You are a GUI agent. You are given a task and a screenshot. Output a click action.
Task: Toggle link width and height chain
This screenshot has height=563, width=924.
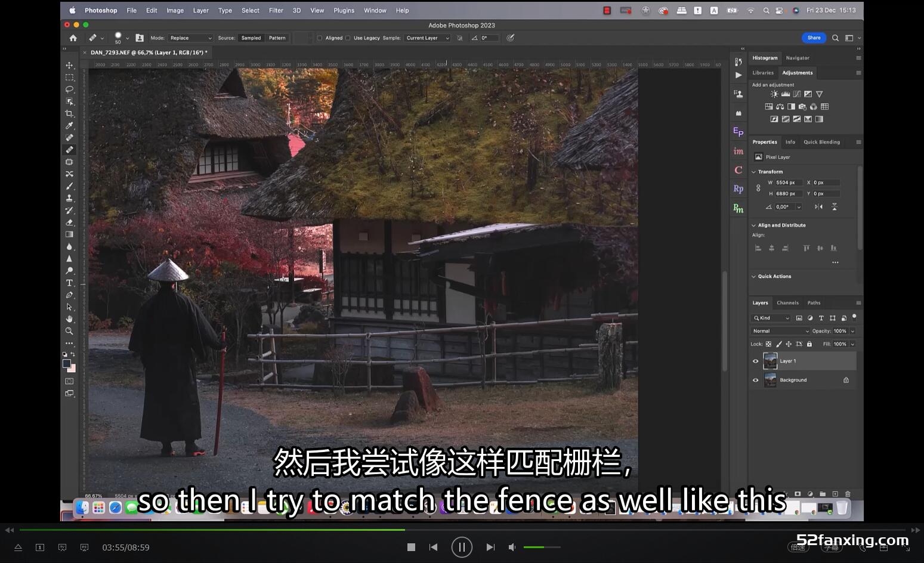coord(758,188)
